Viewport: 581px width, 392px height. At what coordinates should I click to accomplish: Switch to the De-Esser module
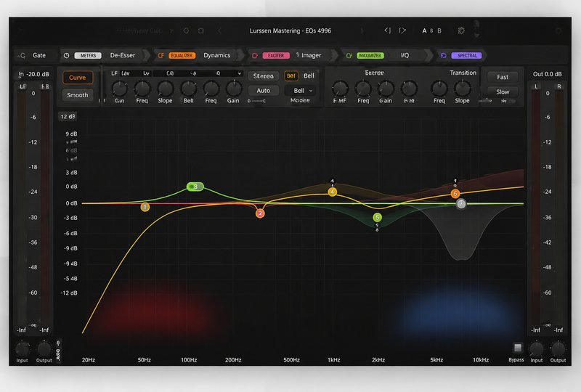[x=123, y=55]
